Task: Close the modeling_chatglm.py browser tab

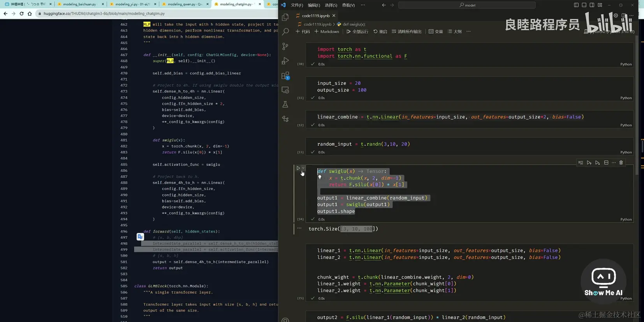Action: (259, 4)
